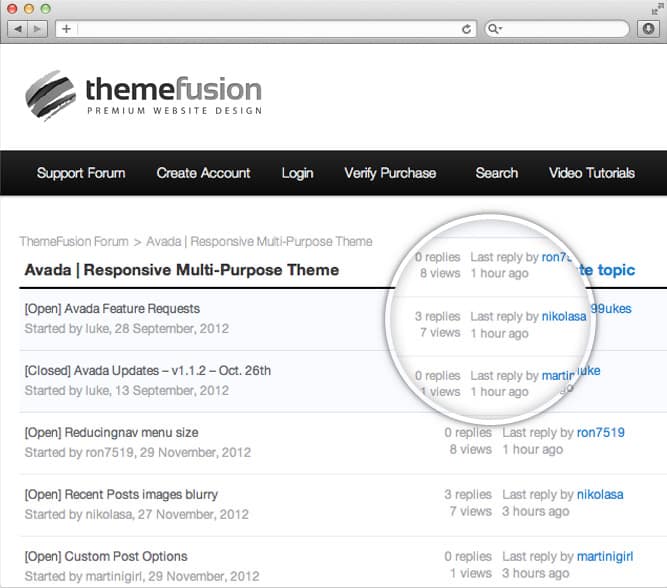Focus the browser address bar
Viewport: 667px width, 588px height.
pos(266,29)
